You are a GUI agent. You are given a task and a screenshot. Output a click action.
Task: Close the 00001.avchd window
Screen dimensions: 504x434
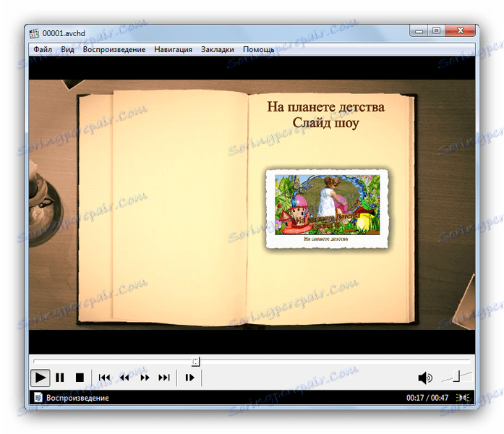click(461, 31)
